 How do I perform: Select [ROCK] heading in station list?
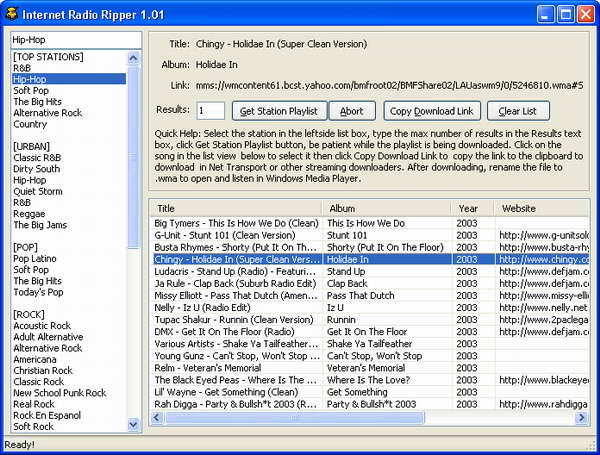tap(29, 314)
